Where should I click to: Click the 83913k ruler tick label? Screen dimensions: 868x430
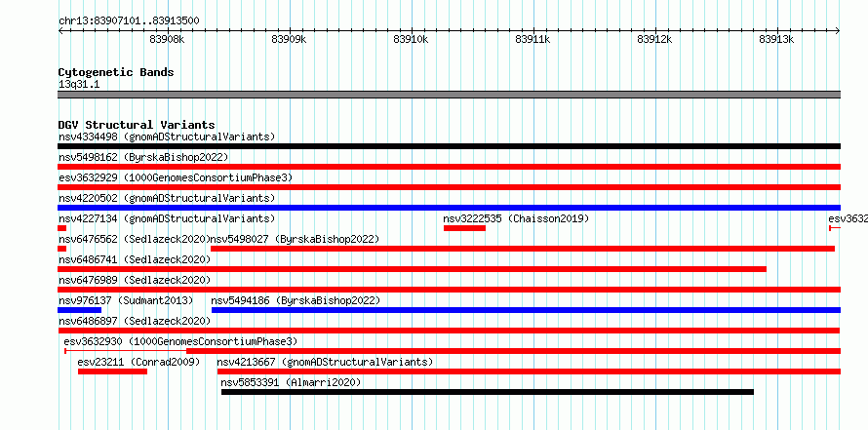(776, 39)
